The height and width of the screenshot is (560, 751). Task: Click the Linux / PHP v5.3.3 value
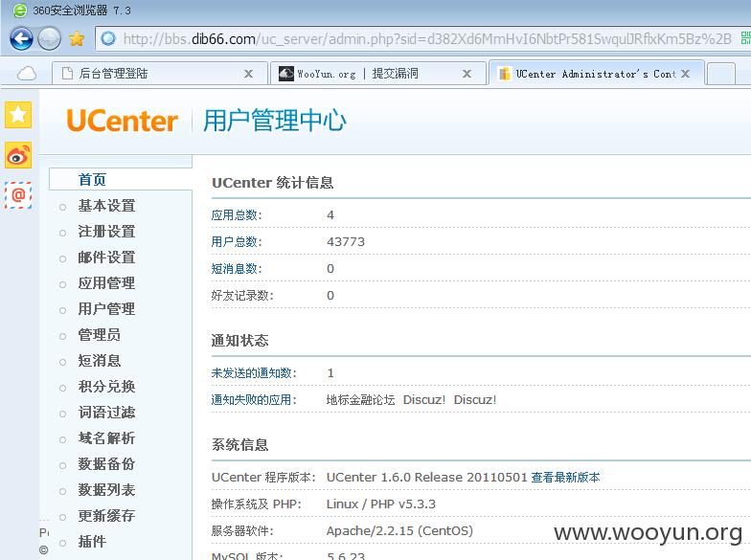(381, 504)
